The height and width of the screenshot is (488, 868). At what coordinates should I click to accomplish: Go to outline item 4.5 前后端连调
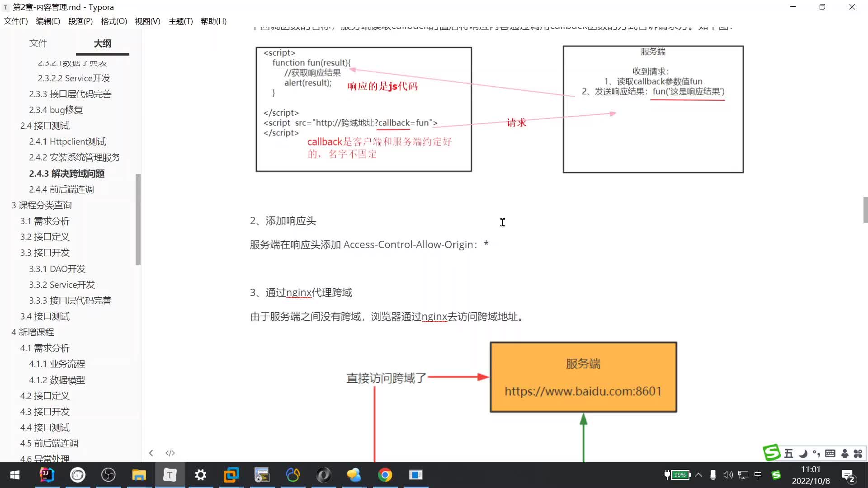(x=49, y=443)
